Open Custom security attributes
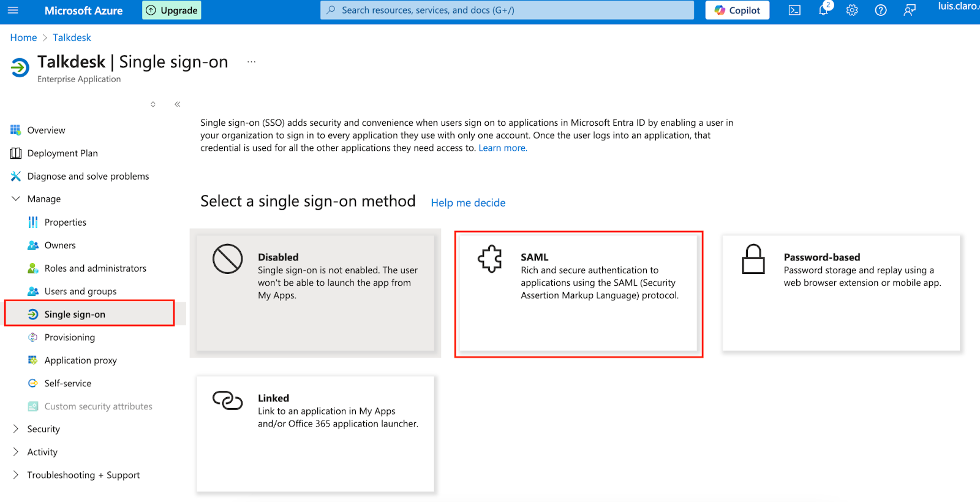Viewport: 980px width, 502px height. [x=98, y=406]
